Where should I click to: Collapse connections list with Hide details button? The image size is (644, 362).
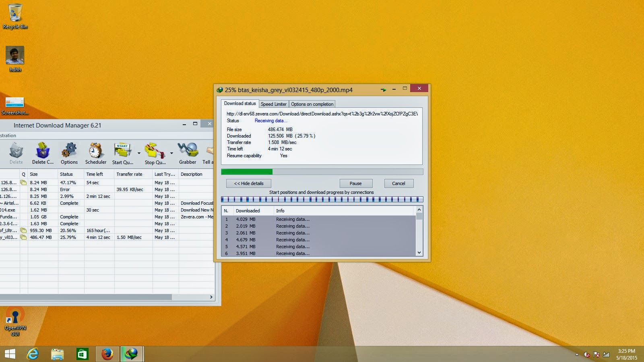point(249,183)
